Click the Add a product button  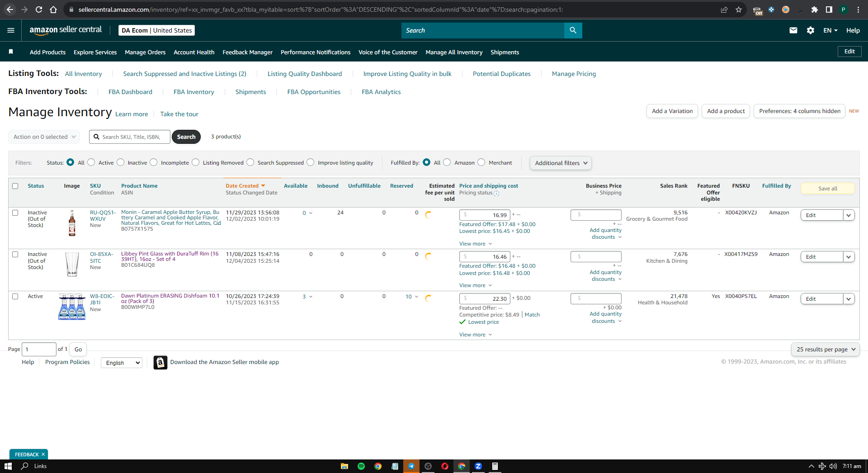(726, 111)
